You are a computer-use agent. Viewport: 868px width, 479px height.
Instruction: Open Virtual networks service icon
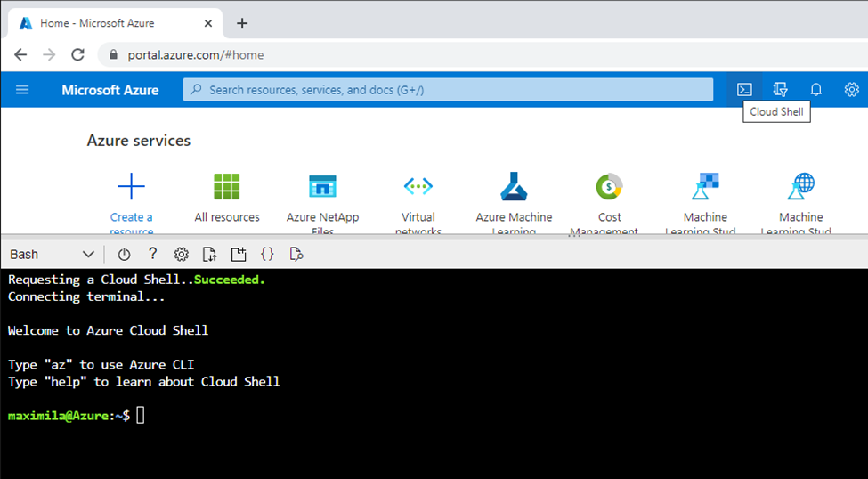point(418,186)
